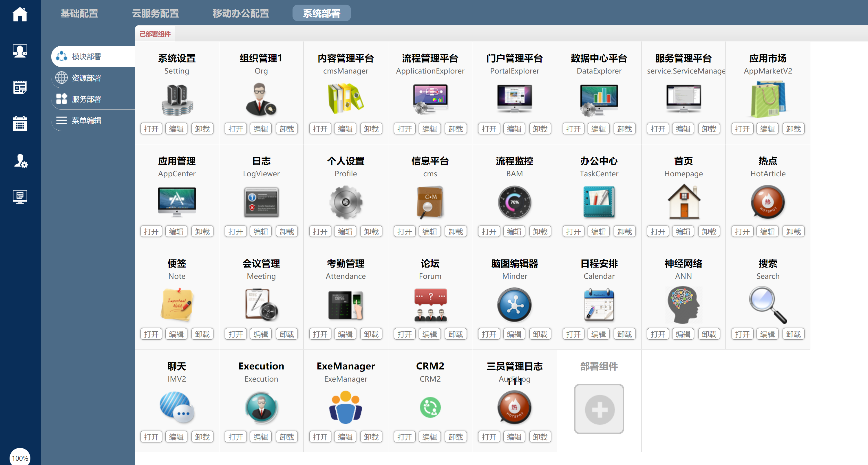Click 打开 button under 系统设置
This screenshot has width=868, height=465.
tap(151, 129)
